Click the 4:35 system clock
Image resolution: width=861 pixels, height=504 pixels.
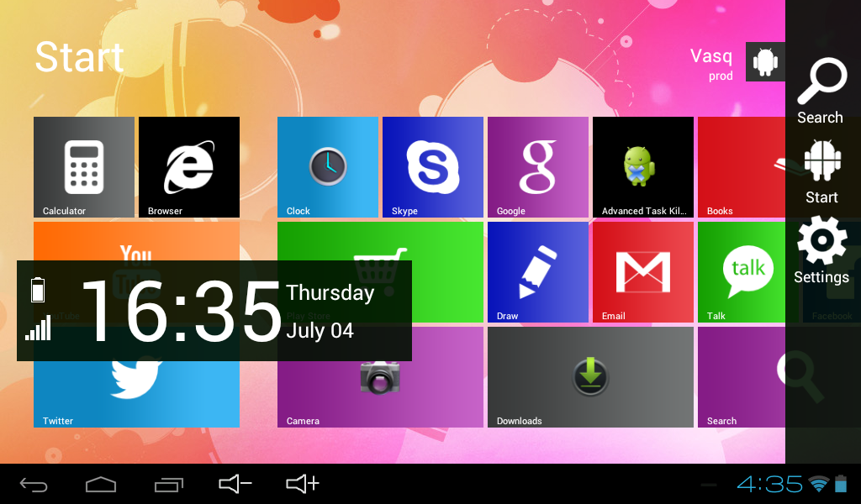coord(770,484)
